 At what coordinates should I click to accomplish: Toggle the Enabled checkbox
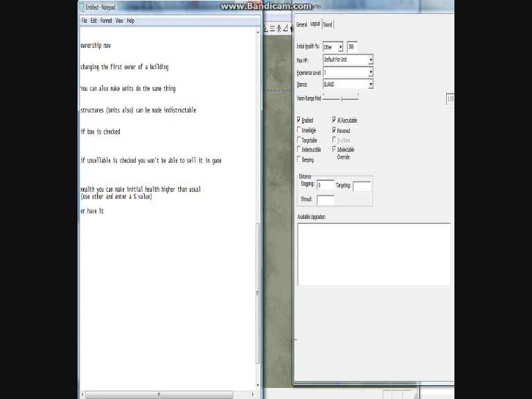(x=299, y=120)
